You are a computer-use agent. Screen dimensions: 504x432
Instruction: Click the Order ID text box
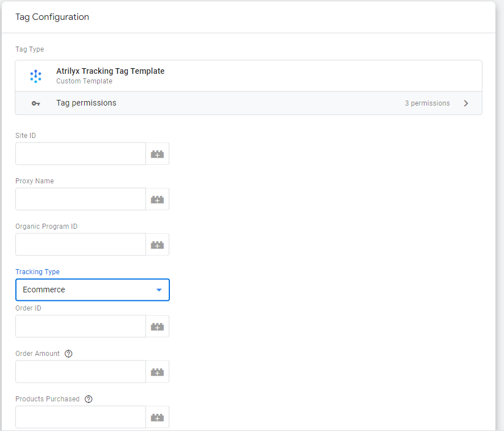pos(81,326)
